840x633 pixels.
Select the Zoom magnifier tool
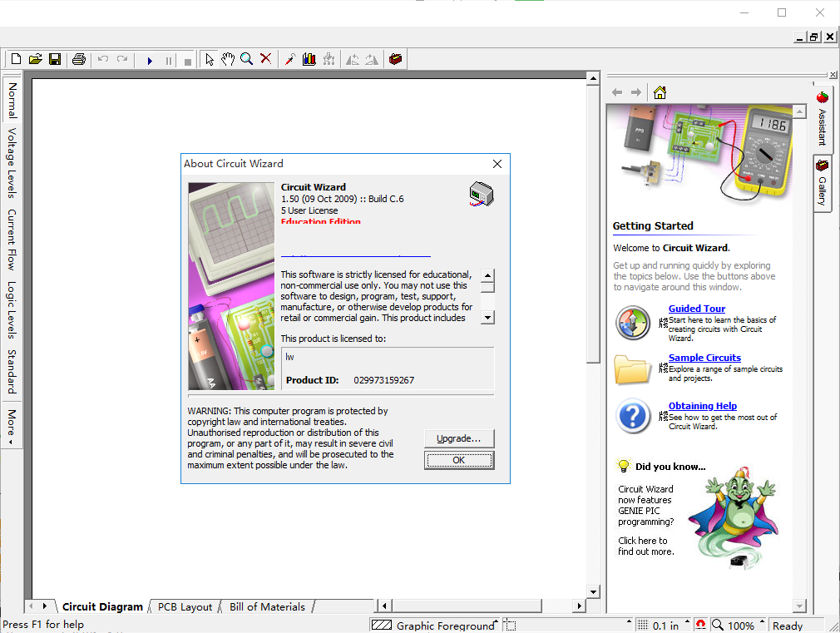(246, 59)
